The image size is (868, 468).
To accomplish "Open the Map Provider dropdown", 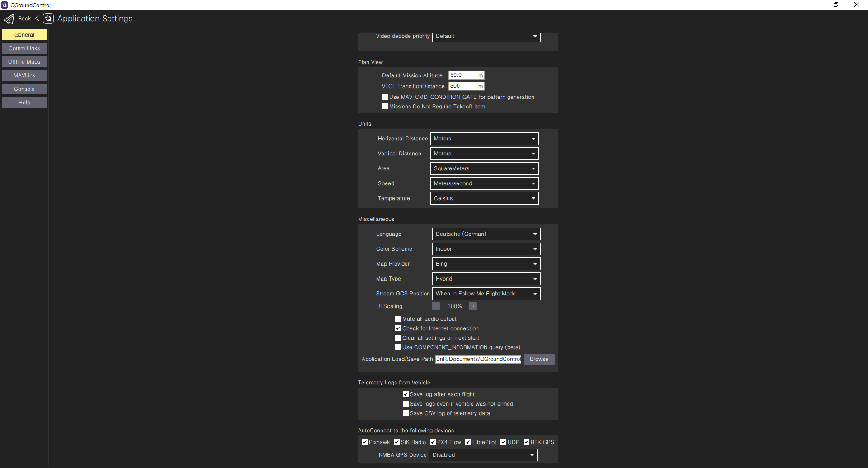I will pyautogui.click(x=486, y=264).
